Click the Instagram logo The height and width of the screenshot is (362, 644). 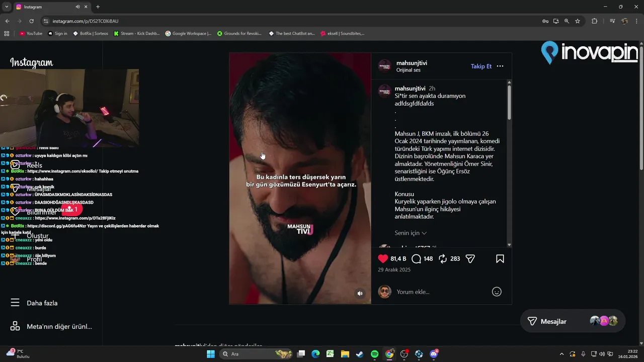click(32, 63)
